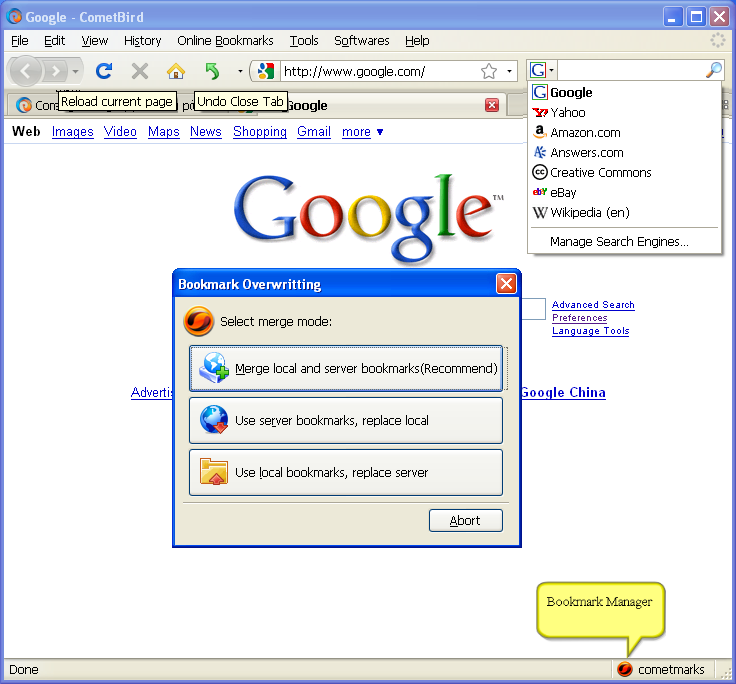Screen dimensions: 736x684
Task: Open the Softwares menu
Action: tap(361, 41)
